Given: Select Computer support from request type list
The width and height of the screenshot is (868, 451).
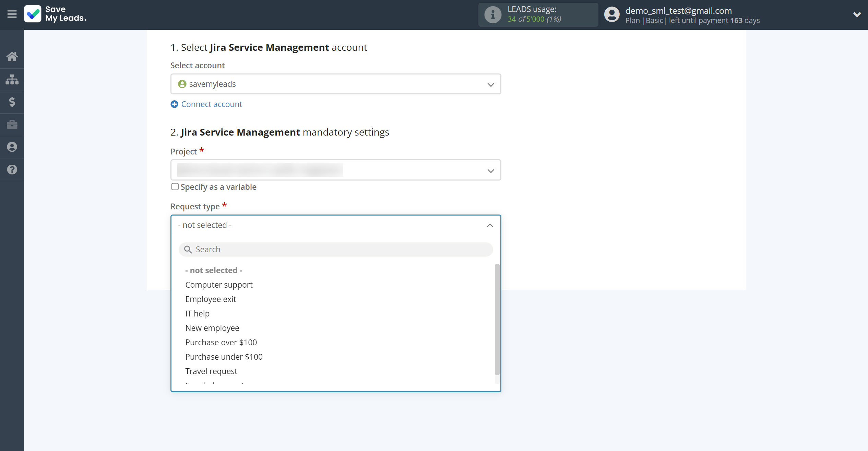Looking at the screenshot, I should point(219,284).
